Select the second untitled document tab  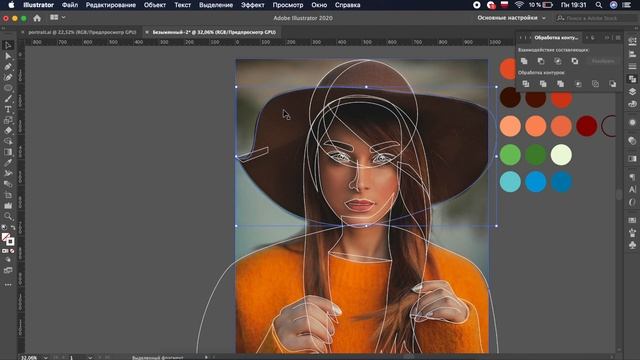click(x=214, y=32)
